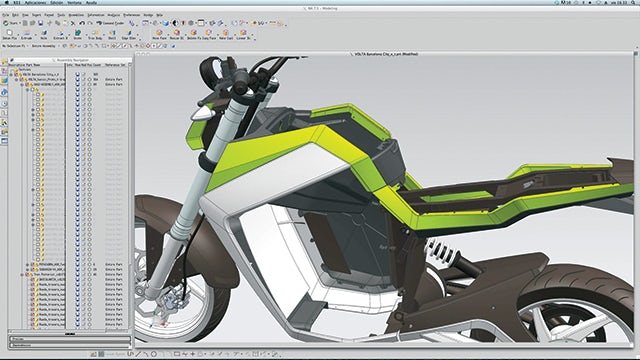Screen dimensions: 640x360
Task: Select the Linear Dimension tool
Action: (243, 35)
